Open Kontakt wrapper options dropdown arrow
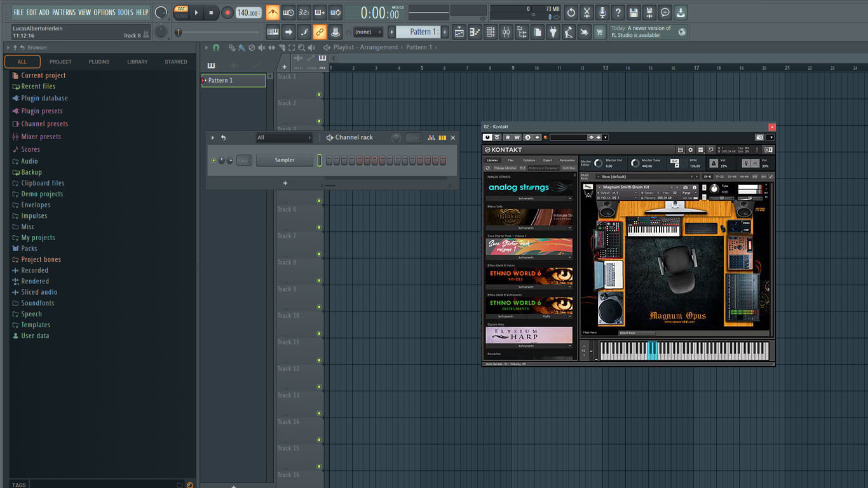This screenshot has height=488, width=868. tap(771, 137)
